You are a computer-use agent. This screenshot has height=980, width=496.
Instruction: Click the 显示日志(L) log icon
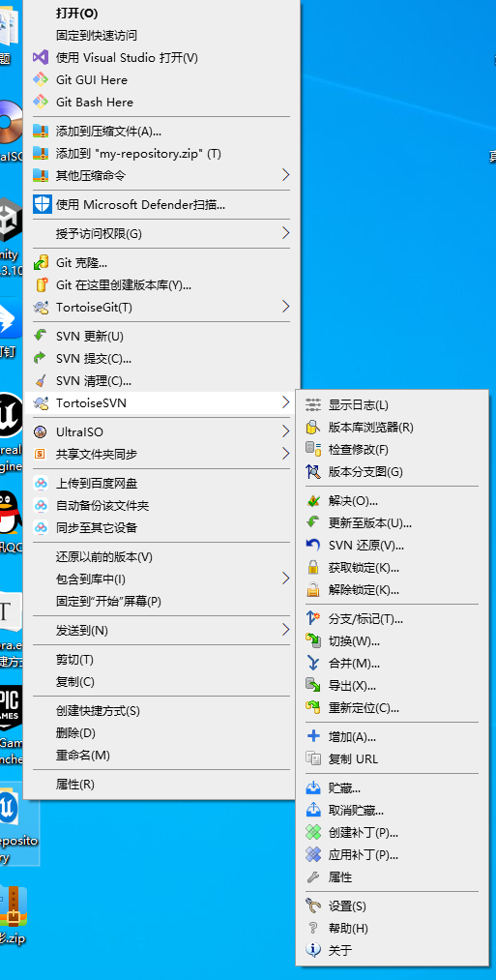pyautogui.click(x=312, y=405)
